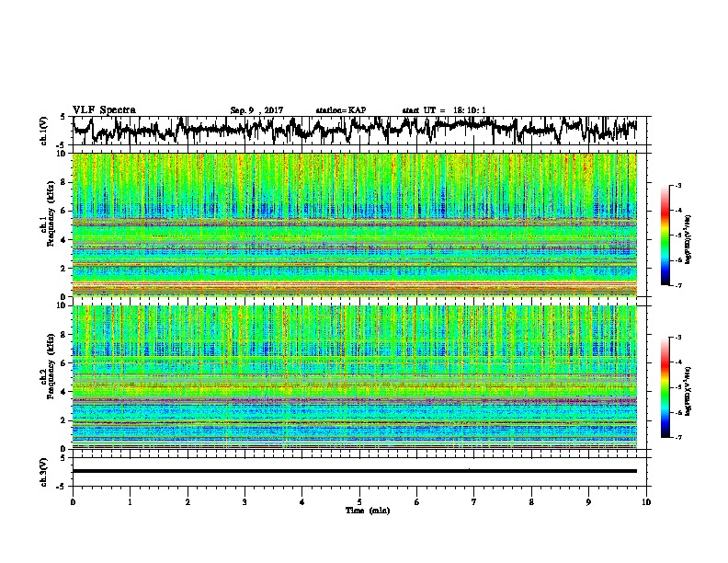Click the "2" kHz tick of ch.2 spectrogram

pos(65,419)
